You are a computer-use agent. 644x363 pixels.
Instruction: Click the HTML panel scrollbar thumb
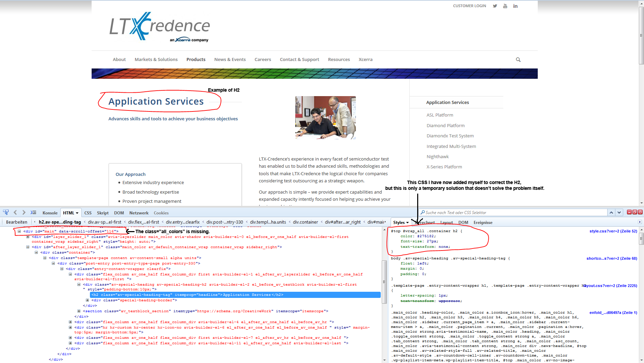click(x=384, y=282)
